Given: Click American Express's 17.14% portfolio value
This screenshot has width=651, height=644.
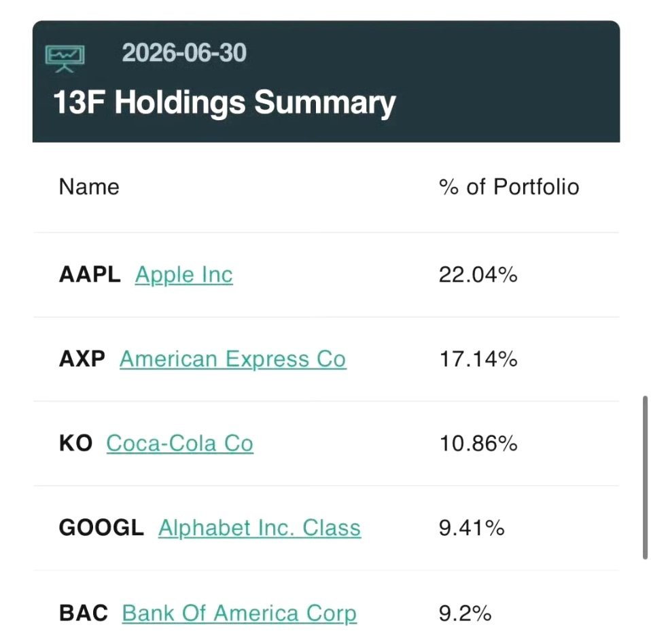Looking at the screenshot, I should click(x=478, y=359).
